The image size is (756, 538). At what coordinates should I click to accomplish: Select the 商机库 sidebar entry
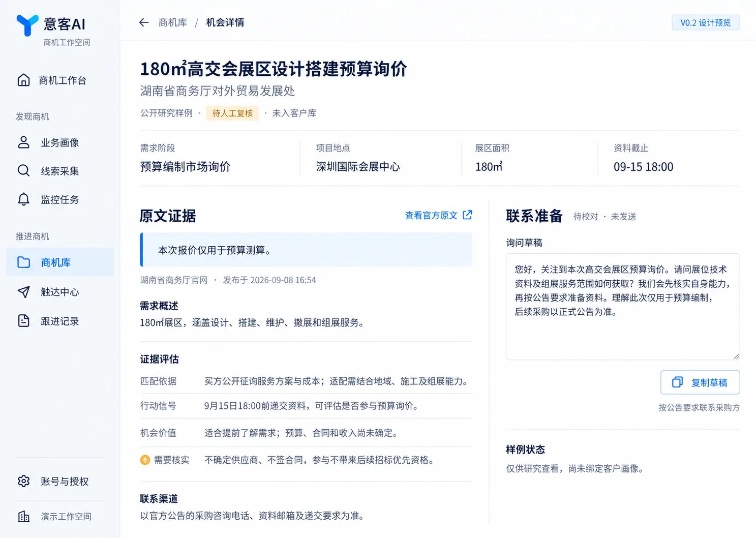click(x=60, y=262)
